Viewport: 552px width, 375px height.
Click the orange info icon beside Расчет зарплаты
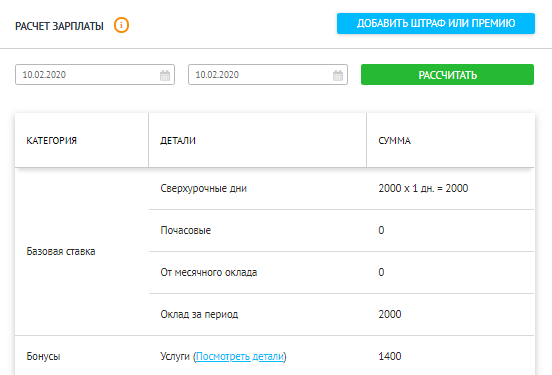pos(121,25)
